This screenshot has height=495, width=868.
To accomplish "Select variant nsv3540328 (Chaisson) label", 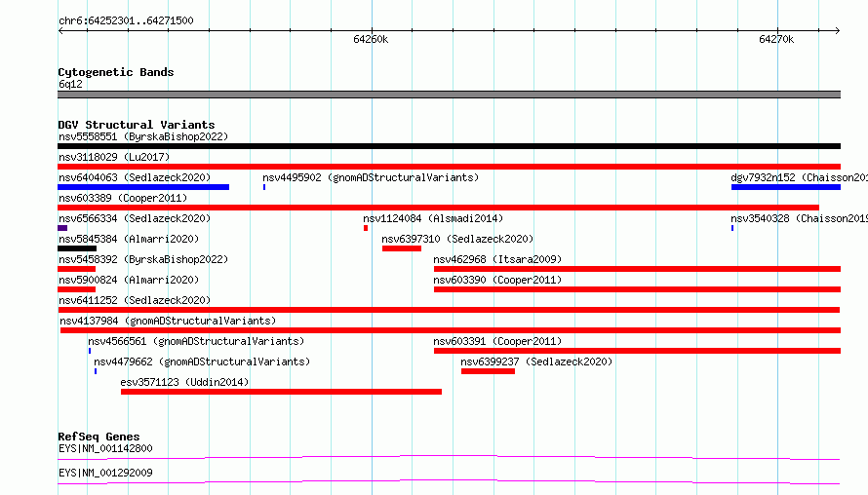I will 800,218.
